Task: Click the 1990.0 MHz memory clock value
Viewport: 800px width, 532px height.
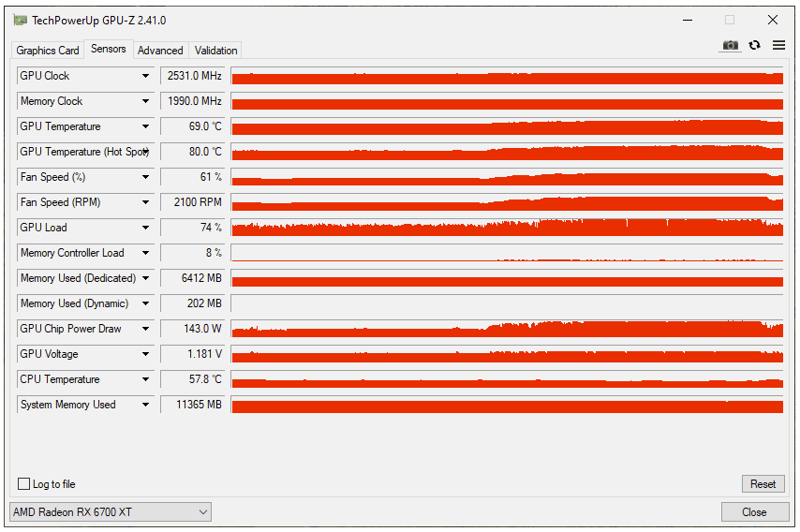Action: 193,101
